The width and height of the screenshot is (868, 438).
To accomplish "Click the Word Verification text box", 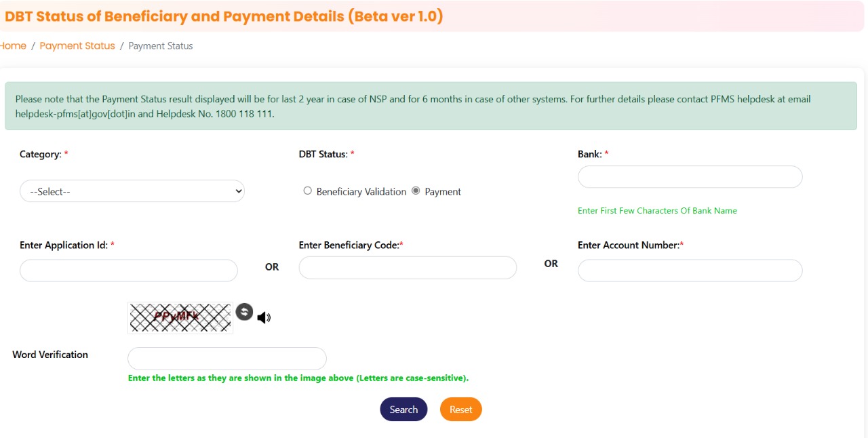I will point(227,359).
